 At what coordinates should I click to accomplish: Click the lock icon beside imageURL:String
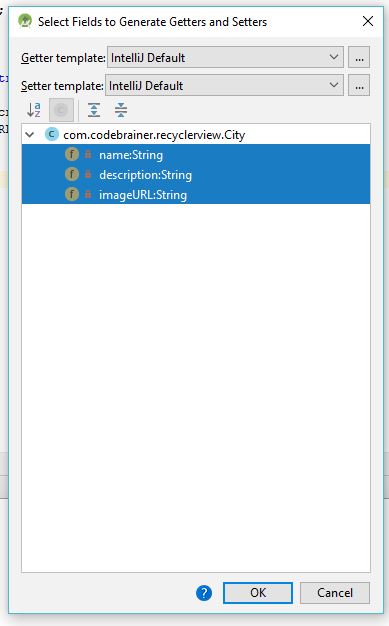pos(88,194)
